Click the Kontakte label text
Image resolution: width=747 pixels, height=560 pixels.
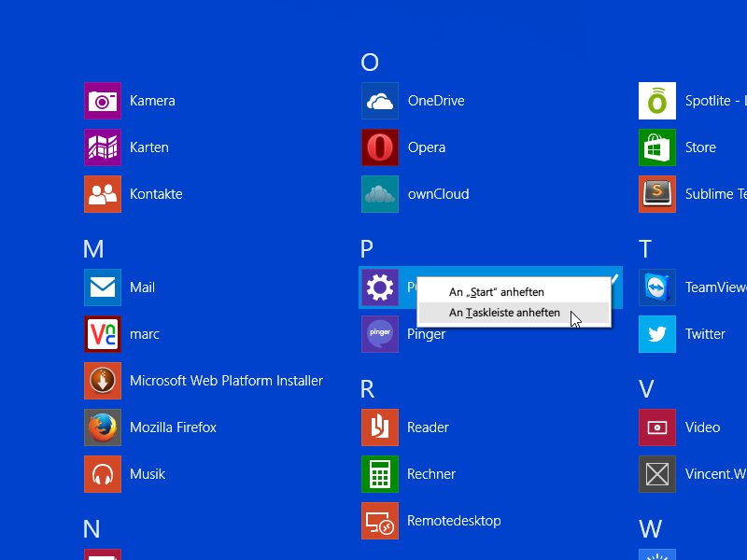click(156, 194)
